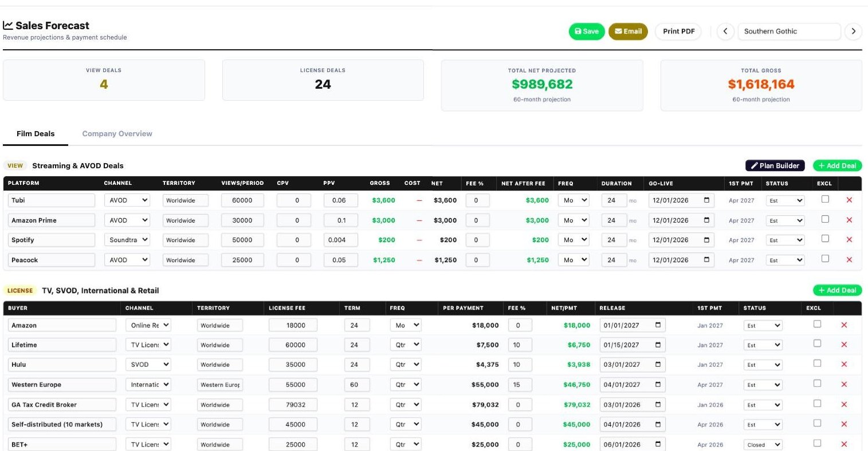
Task: Mark the Western Europe deal as excluded
Action: tap(817, 383)
